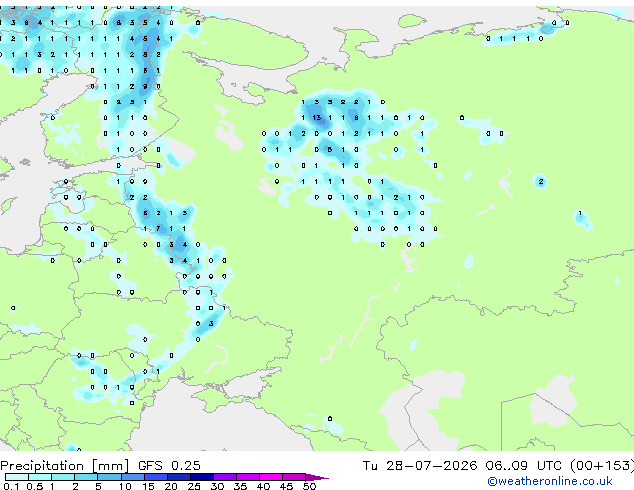Choose the 25–30 mm dark navy swatch
Image resolution: width=634 pixels, height=490 pixels.
tap(202, 477)
